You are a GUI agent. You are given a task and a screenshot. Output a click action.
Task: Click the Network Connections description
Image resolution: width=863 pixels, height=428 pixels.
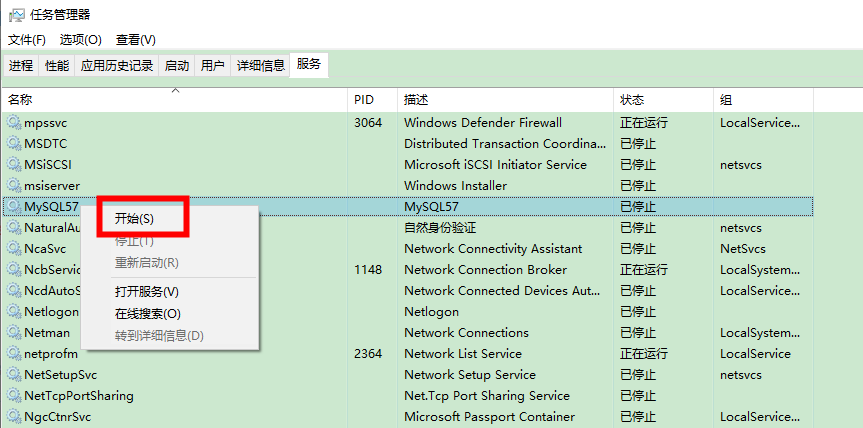coord(466,333)
